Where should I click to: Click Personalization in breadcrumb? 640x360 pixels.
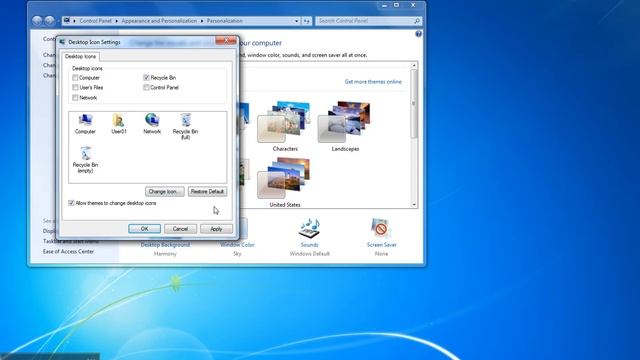(x=224, y=21)
